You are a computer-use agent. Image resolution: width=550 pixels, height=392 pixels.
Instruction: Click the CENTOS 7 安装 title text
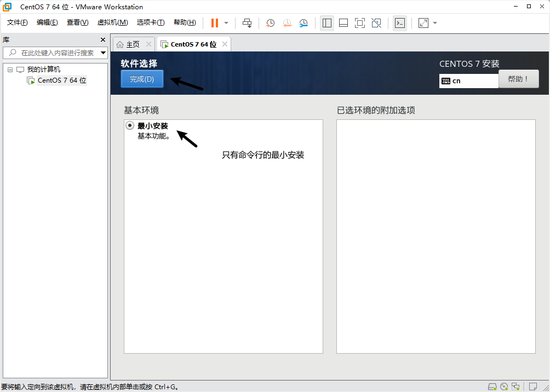coord(469,64)
